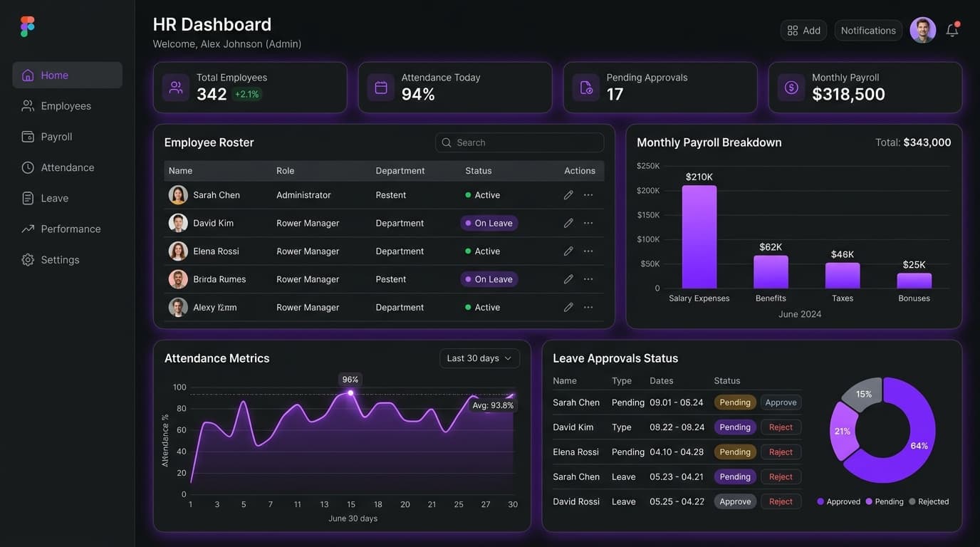Reject David Kim's leave request
Image resolution: width=980 pixels, height=547 pixels.
tap(781, 427)
